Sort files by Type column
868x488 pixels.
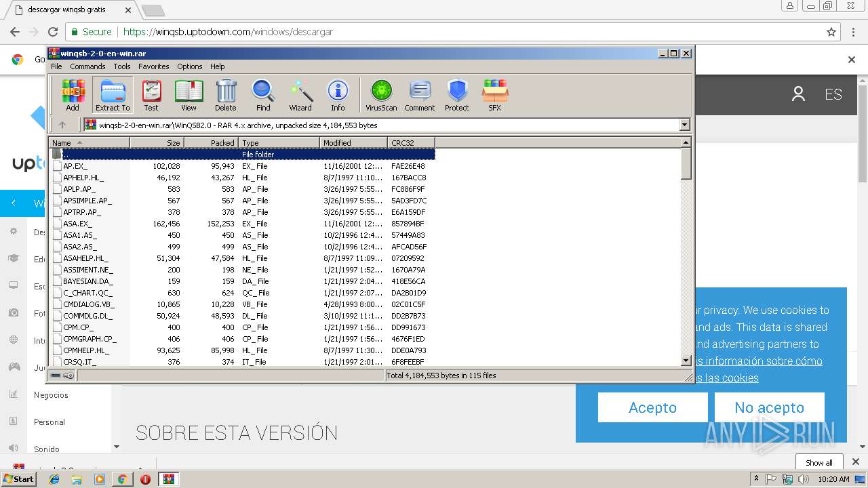click(279, 142)
